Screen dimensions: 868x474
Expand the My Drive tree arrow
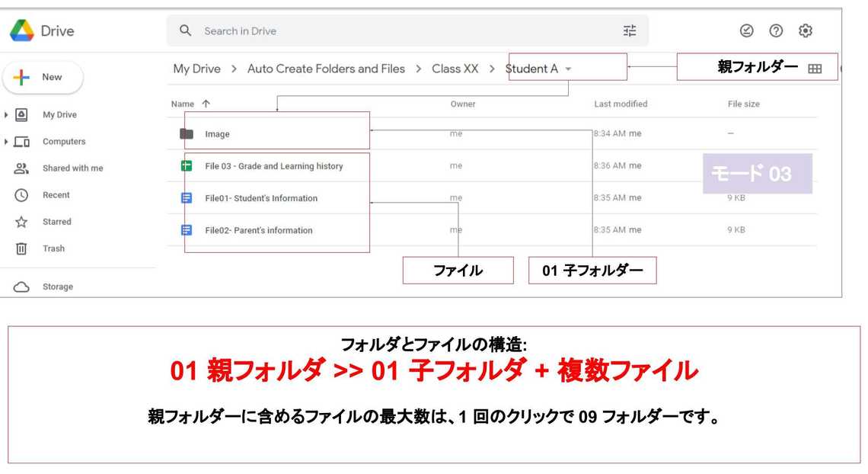point(7,115)
